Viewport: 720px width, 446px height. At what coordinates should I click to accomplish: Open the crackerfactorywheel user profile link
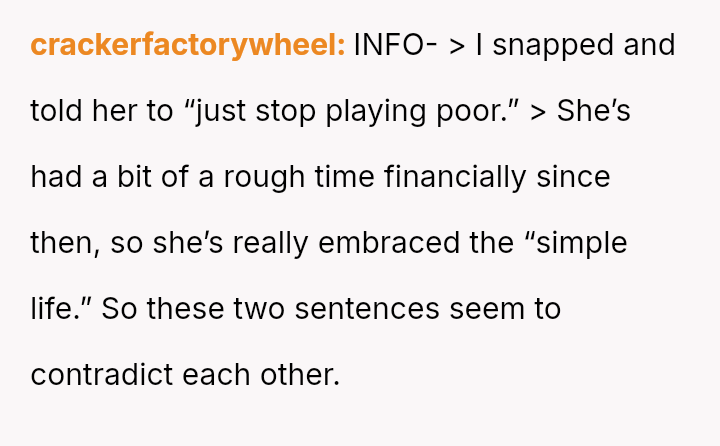tap(188, 45)
